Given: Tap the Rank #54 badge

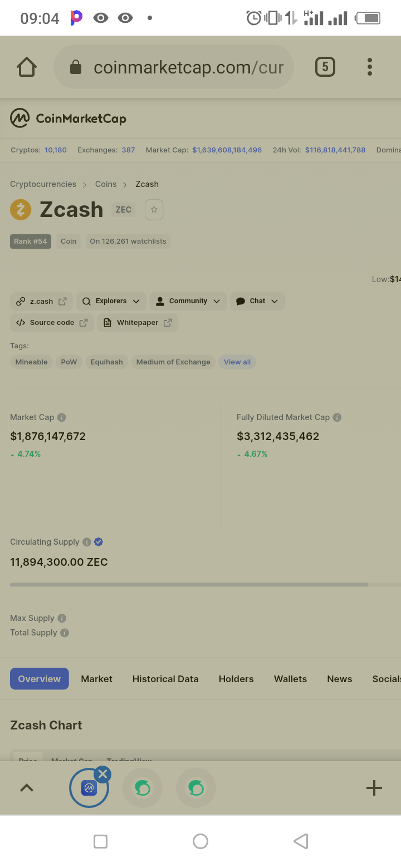Looking at the screenshot, I should coord(31,241).
